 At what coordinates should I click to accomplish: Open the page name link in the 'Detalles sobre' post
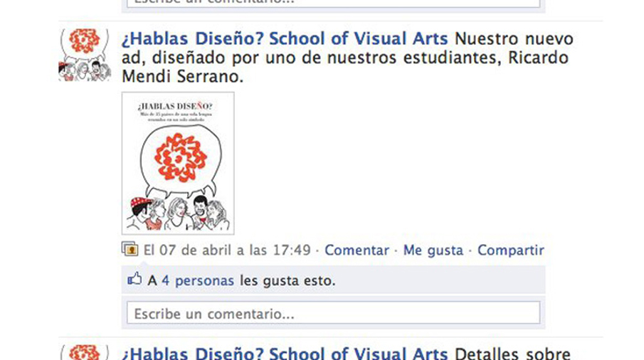tap(284, 353)
